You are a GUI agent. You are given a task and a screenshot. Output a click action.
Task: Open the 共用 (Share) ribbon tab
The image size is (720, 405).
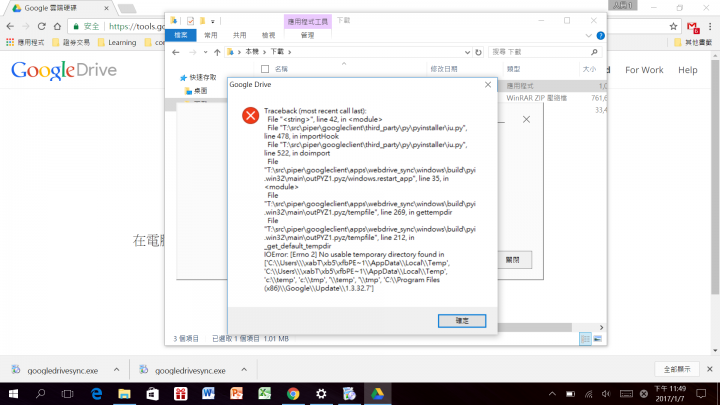tap(239, 35)
